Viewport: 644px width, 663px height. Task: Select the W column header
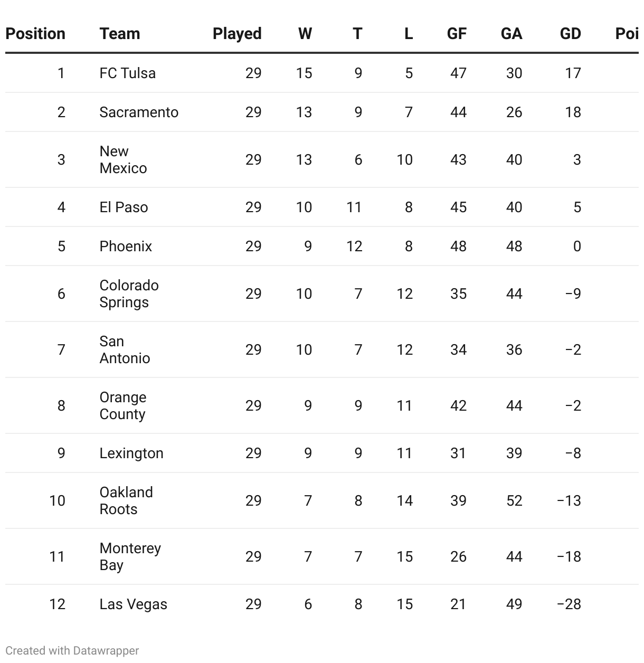tap(305, 34)
